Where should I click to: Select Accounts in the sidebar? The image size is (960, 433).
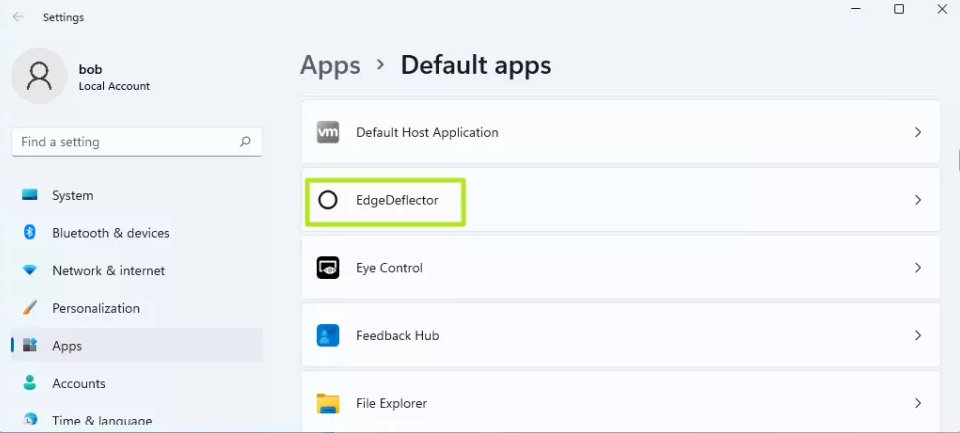(78, 384)
